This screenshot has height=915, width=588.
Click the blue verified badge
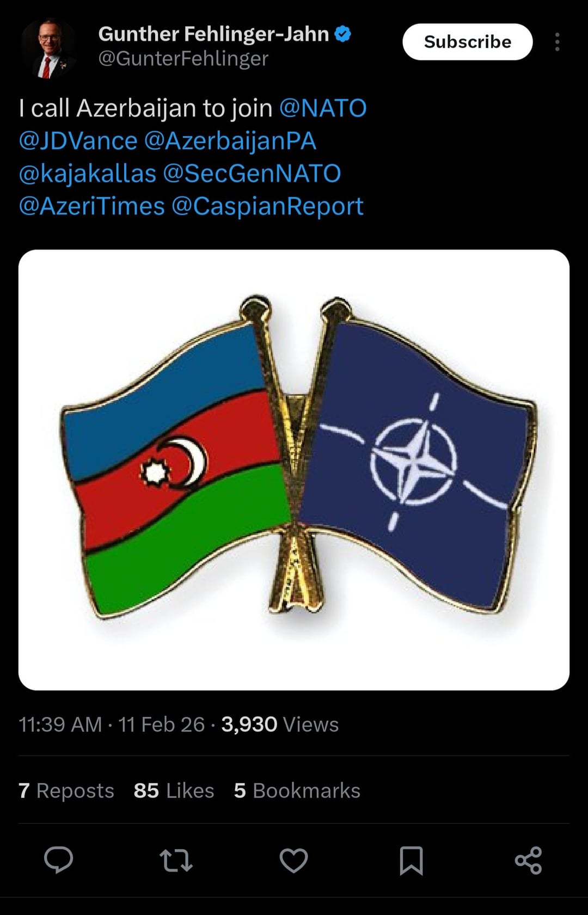click(x=343, y=34)
